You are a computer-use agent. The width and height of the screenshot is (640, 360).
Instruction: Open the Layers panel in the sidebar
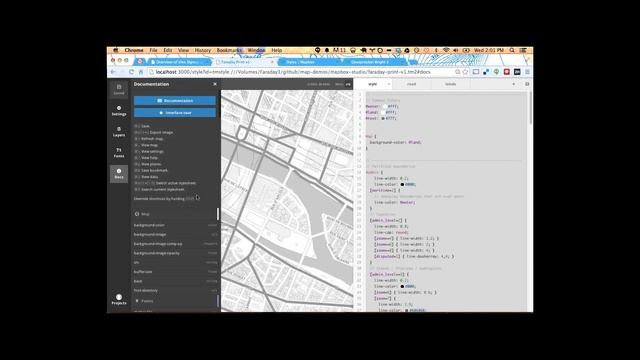(119, 131)
